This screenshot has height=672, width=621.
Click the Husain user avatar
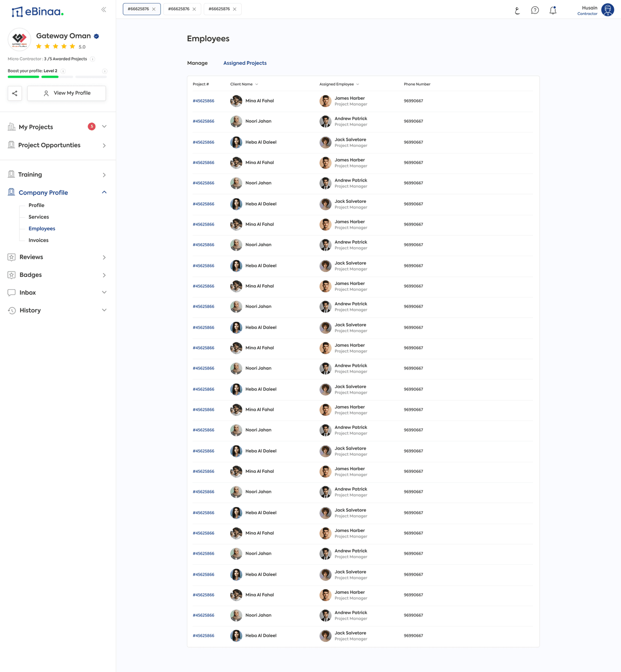point(608,10)
